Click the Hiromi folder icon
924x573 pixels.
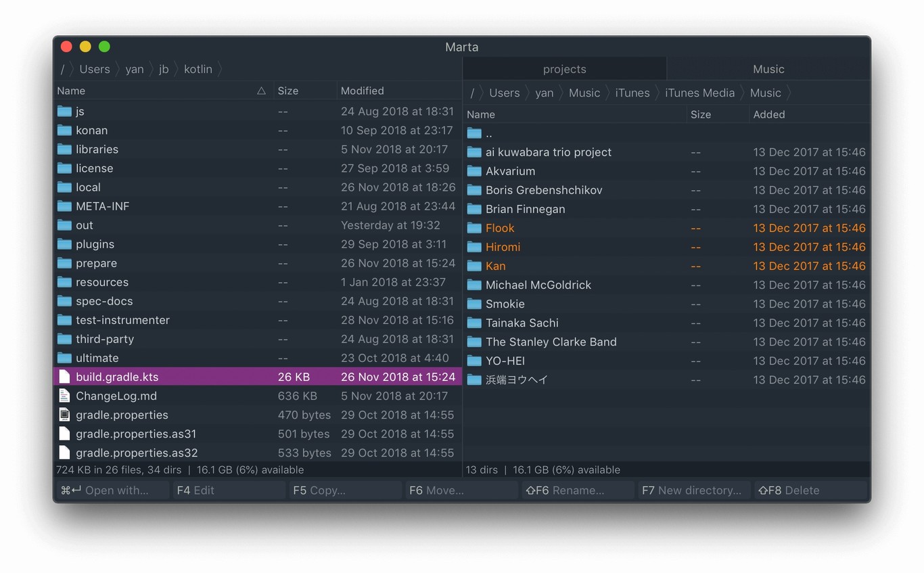point(474,247)
